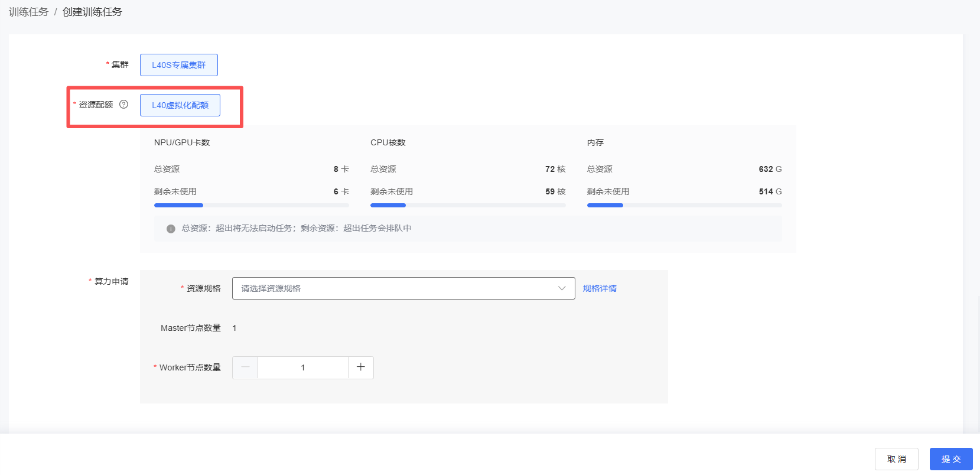Click the 内存 usage progress bar
Screen dimensions: 980x475
[684, 206]
